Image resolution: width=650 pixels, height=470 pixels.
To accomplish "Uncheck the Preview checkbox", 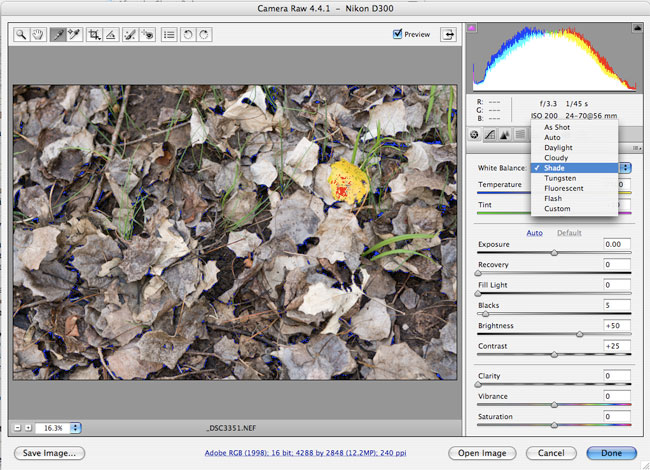I will coord(398,34).
